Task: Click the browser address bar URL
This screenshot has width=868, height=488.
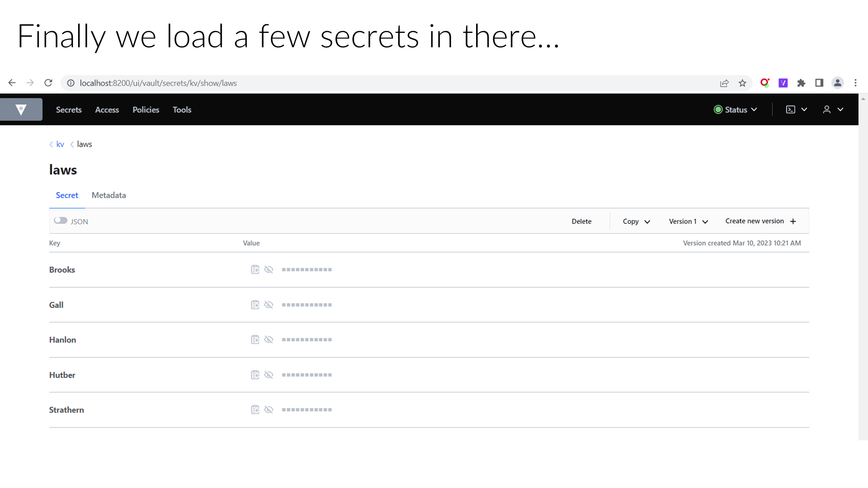Action: pyautogui.click(x=158, y=83)
